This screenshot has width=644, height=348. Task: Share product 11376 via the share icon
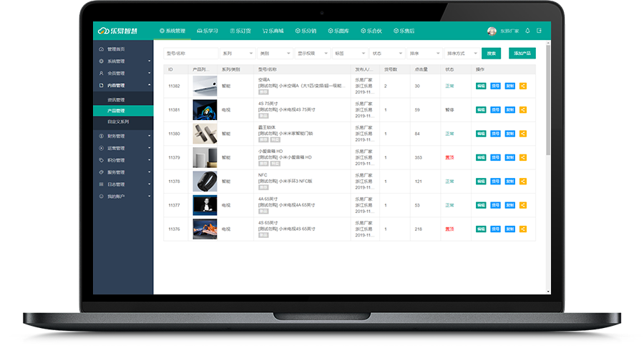click(522, 229)
